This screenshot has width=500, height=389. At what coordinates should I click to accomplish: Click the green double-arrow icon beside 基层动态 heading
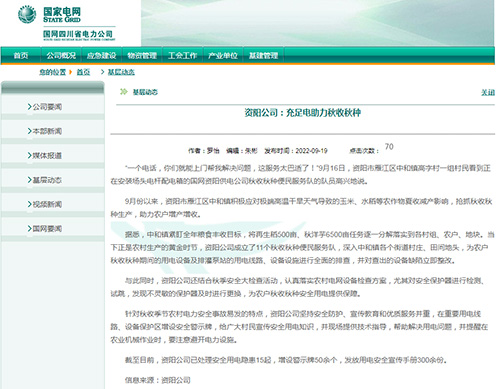click(x=124, y=92)
